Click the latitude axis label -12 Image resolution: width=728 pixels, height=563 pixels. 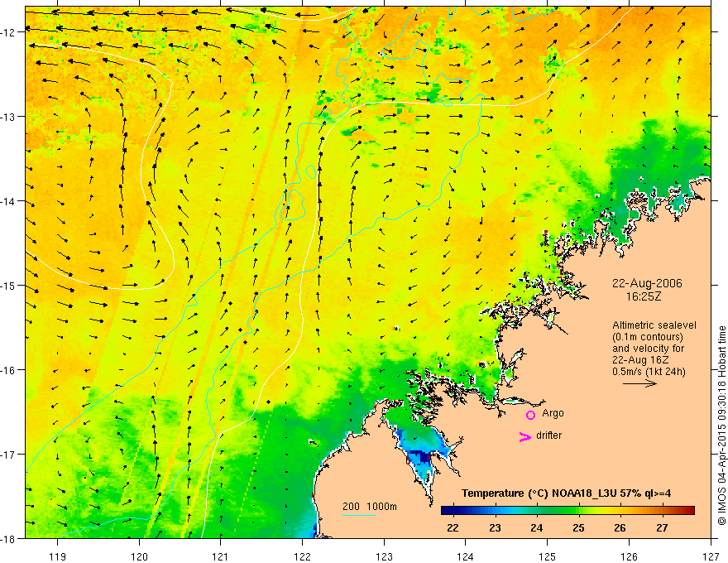click(x=10, y=32)
